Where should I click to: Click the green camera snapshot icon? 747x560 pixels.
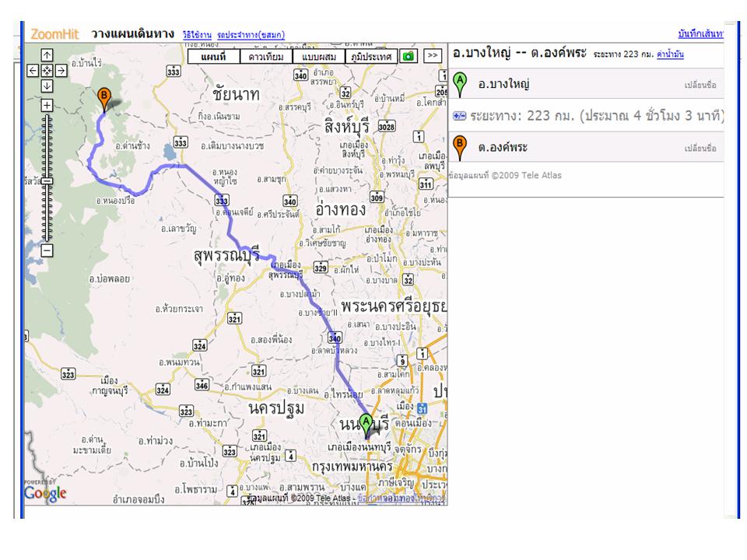pyautogui.click(x=409, y=56)
